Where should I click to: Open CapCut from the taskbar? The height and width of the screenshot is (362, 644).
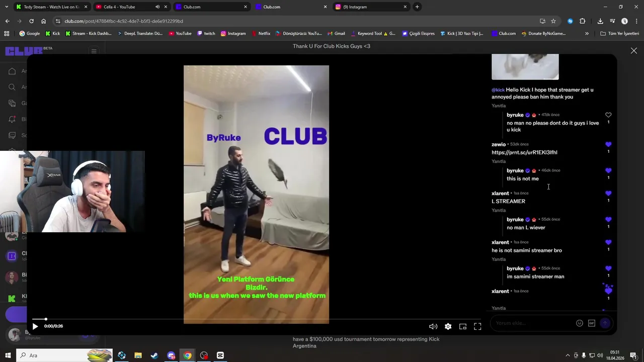click(x=220, y=355)
